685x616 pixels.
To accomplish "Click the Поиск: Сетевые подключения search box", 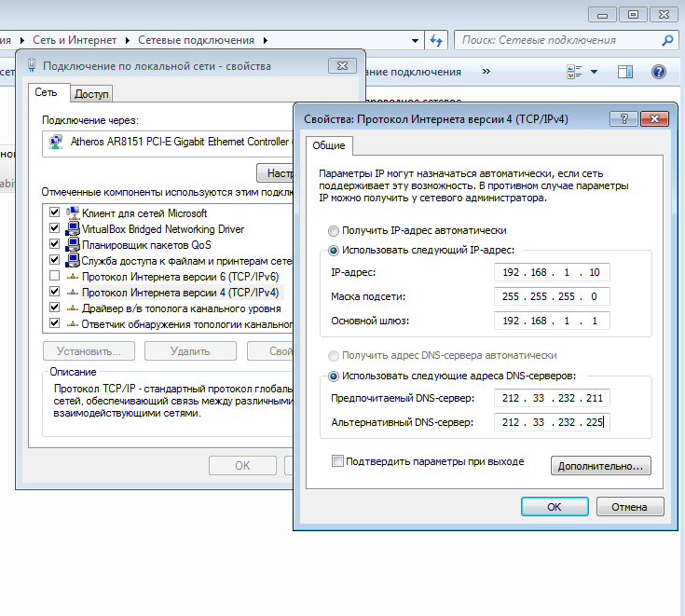I will (557, 40).
